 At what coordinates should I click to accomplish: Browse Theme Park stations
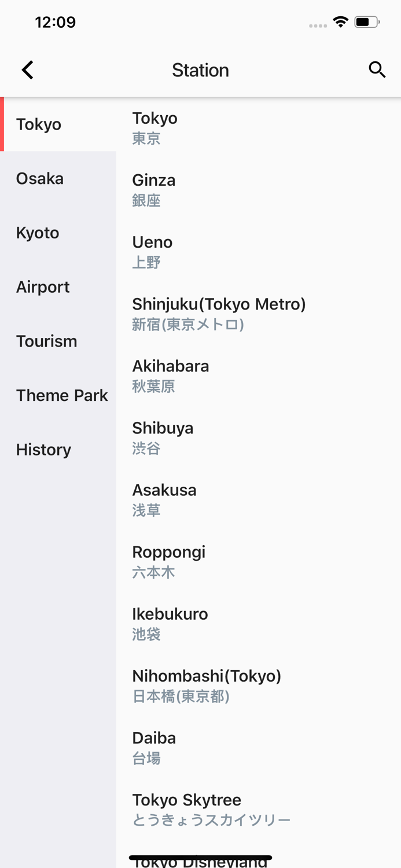pyautogui.click(x=62, y=395)
